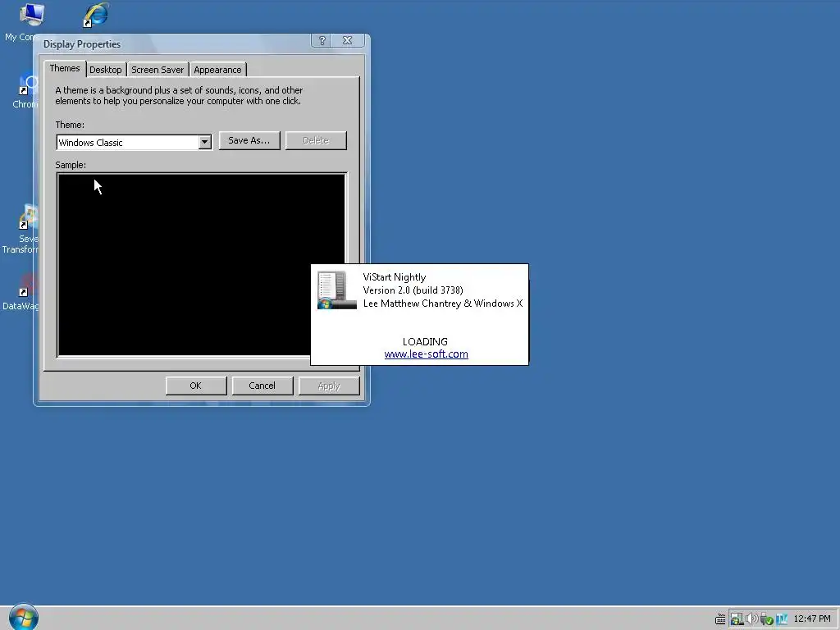Select the Windows Classic theme combo box
840x630 pixels.
[x=134, y=143]
